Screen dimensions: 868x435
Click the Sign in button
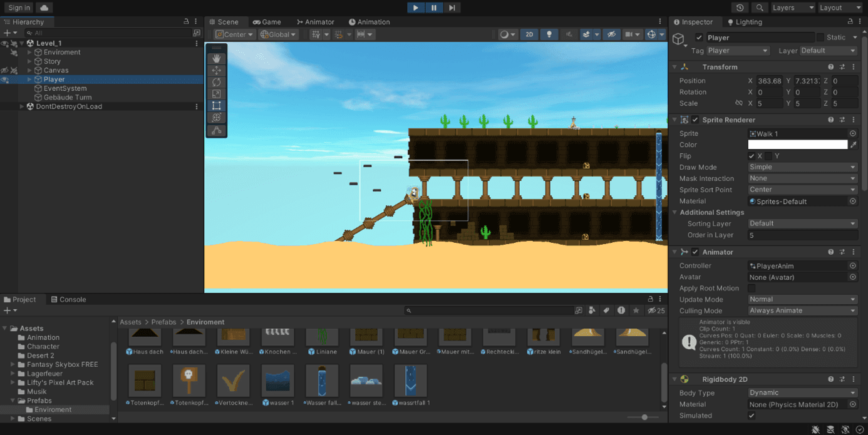pos(19,8)
